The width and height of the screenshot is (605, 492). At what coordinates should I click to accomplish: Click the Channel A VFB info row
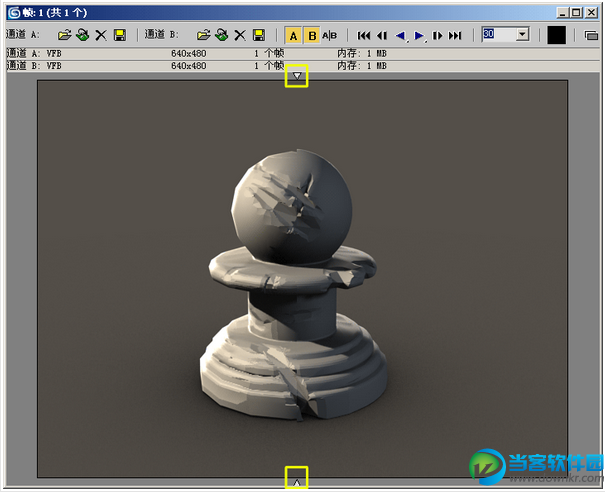coord(302,53)
